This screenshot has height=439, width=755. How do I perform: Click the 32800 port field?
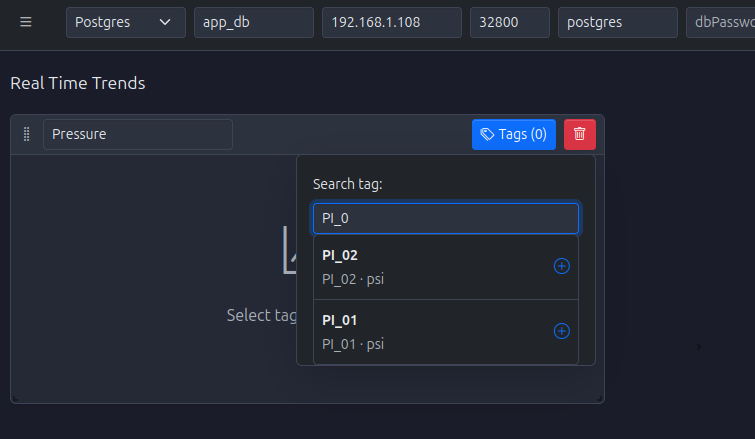(509, 22)
